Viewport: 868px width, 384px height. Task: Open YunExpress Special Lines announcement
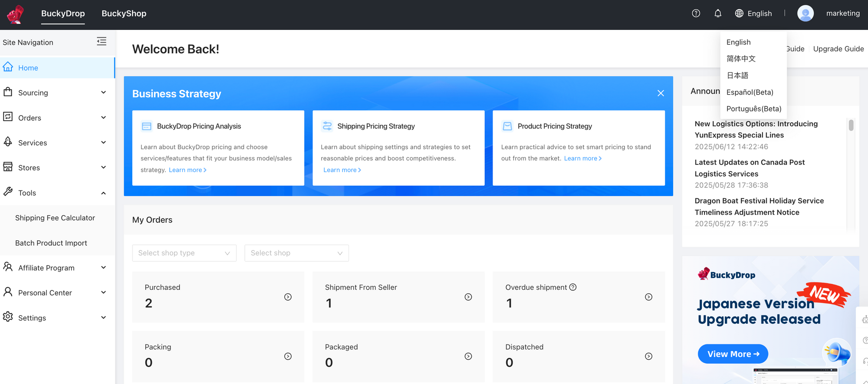[x=756, y=129]
